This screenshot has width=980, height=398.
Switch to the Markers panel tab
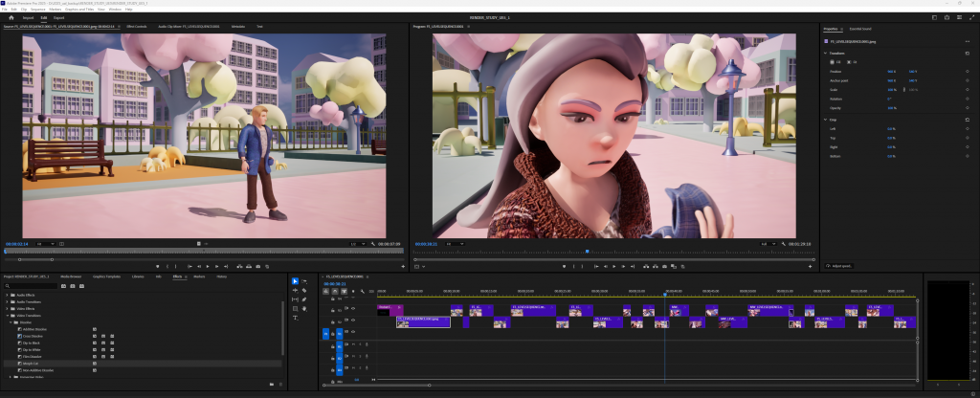[199, 276]
